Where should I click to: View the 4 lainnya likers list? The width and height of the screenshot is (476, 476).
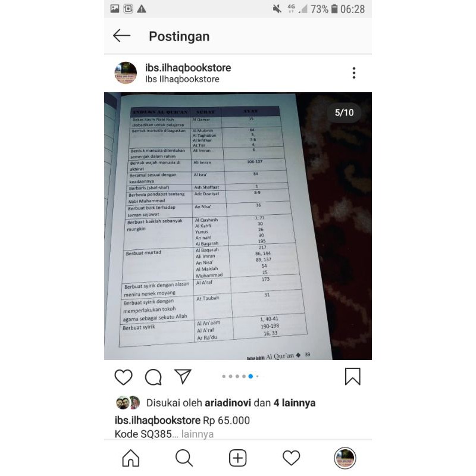point(295,403)
